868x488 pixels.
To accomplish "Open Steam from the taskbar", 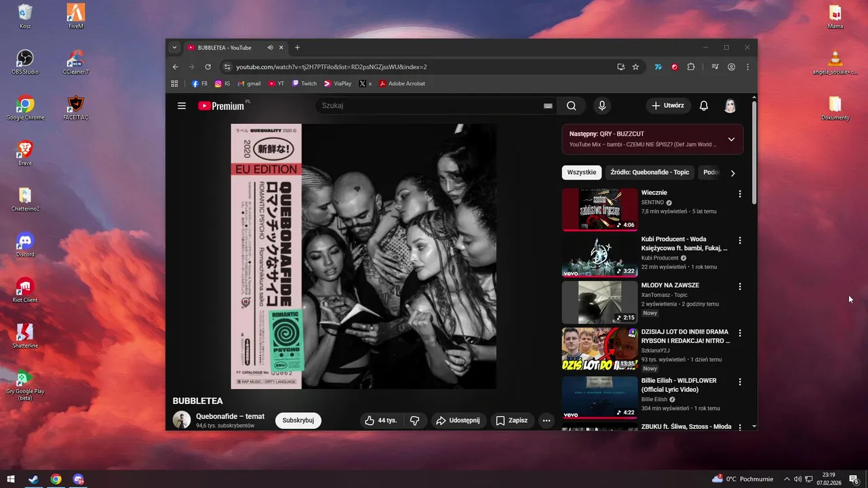I will (x=33, y=479).
